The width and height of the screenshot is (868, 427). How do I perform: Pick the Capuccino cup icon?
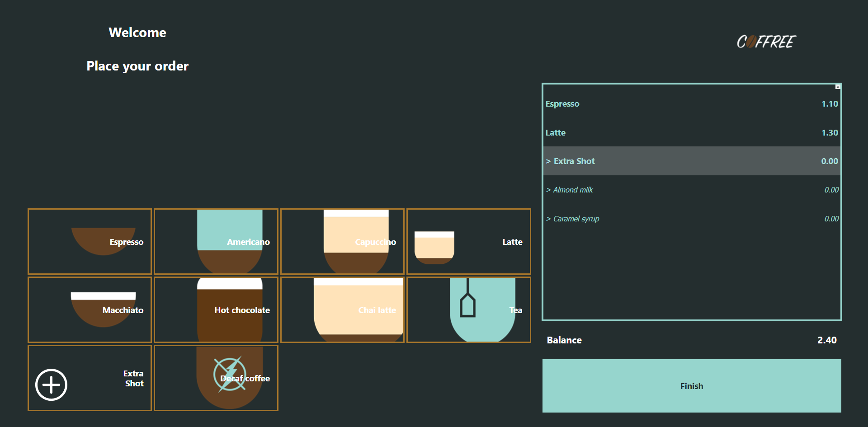[x=356, y=241]
